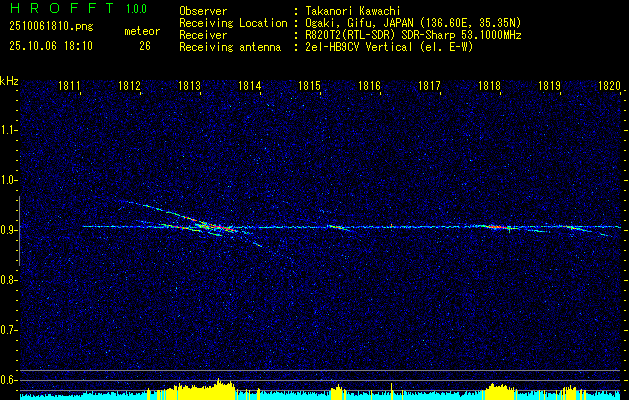The height and width of the screenshot is (400, 629).
Task: Click the 1820 time axis label
Action: (x=609, y=85)
